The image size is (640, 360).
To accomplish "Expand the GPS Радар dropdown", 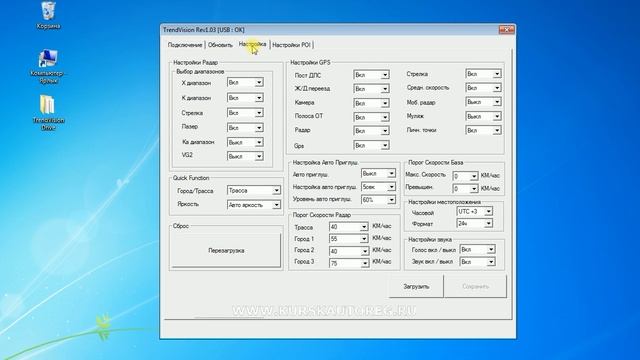I will click(371, 131).
